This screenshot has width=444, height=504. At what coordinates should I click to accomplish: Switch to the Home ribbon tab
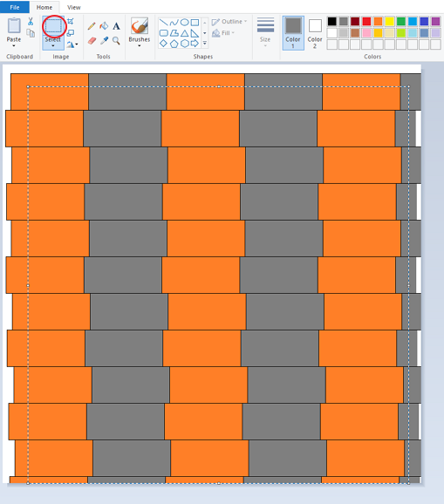click(44, 7)
